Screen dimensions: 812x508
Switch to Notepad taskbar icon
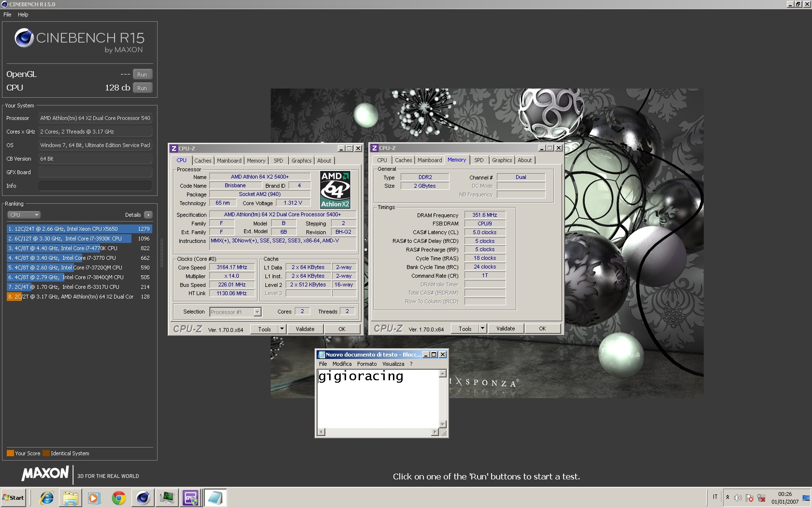(x=215, y=498)
